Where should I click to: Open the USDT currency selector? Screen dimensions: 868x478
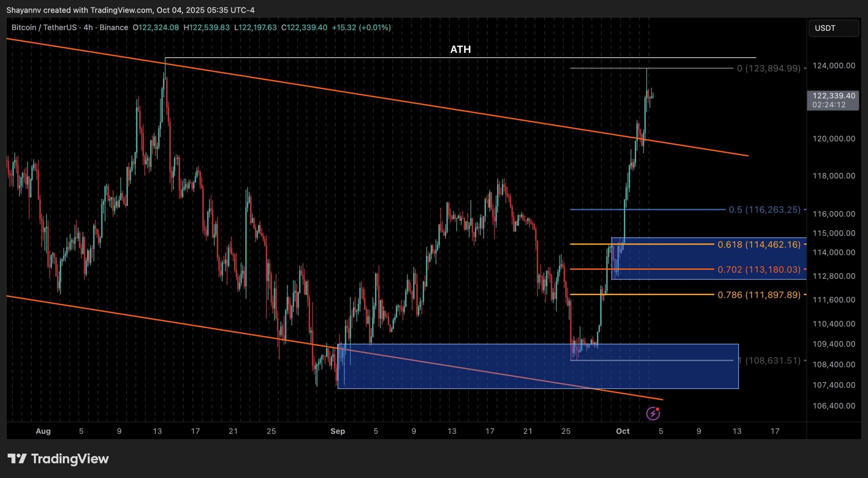point(833,28)
